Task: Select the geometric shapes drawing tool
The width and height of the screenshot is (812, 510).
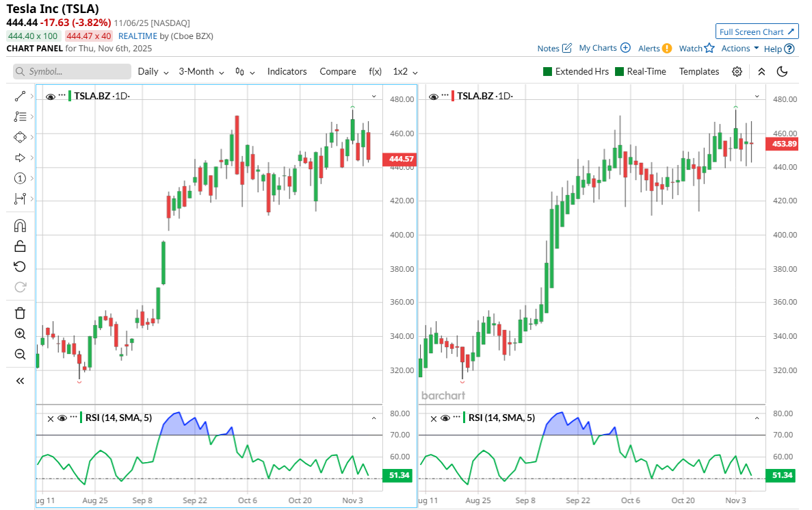Action: [21, 138]
